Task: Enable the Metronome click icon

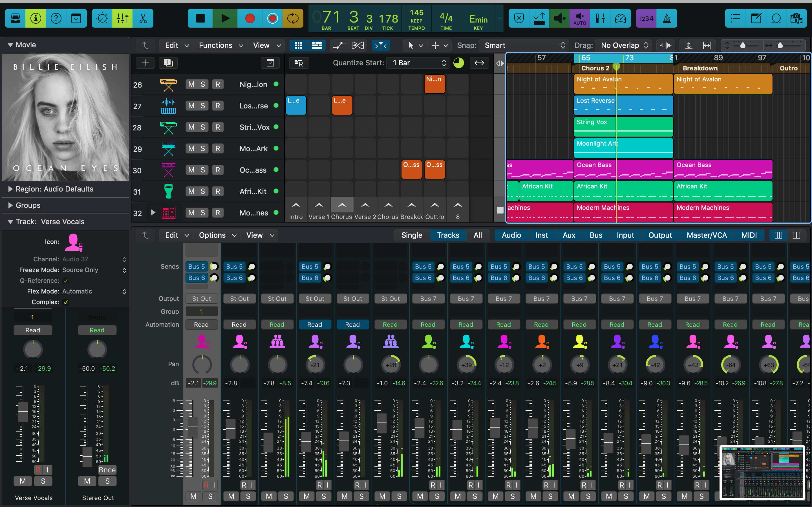Action: (x=667, y=18)
